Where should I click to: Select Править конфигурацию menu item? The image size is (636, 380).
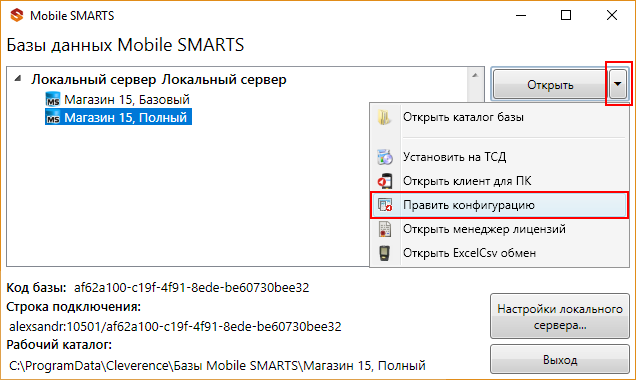pyautogui.click(x=499, y=205)
